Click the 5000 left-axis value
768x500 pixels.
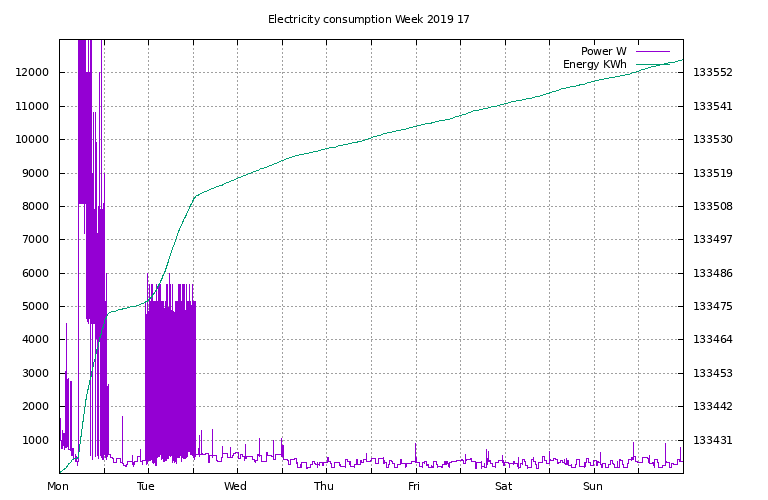(36, 307)
